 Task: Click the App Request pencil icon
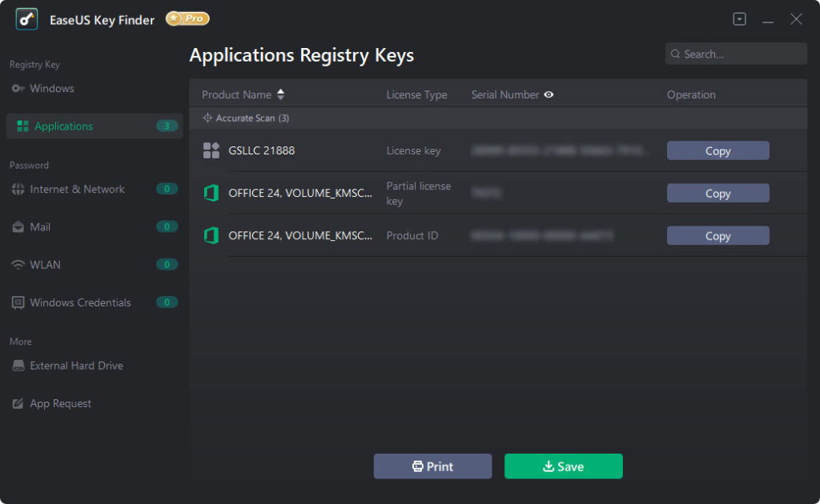click(x=18, y=403)
